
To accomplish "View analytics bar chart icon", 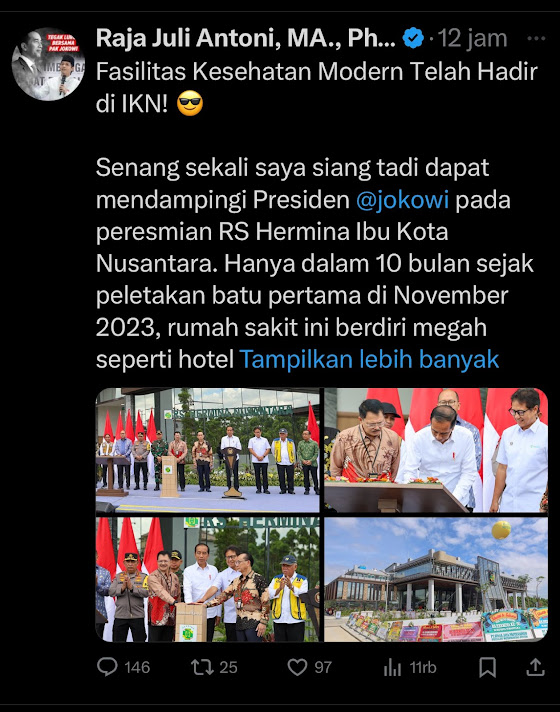I will pos(392,668).
